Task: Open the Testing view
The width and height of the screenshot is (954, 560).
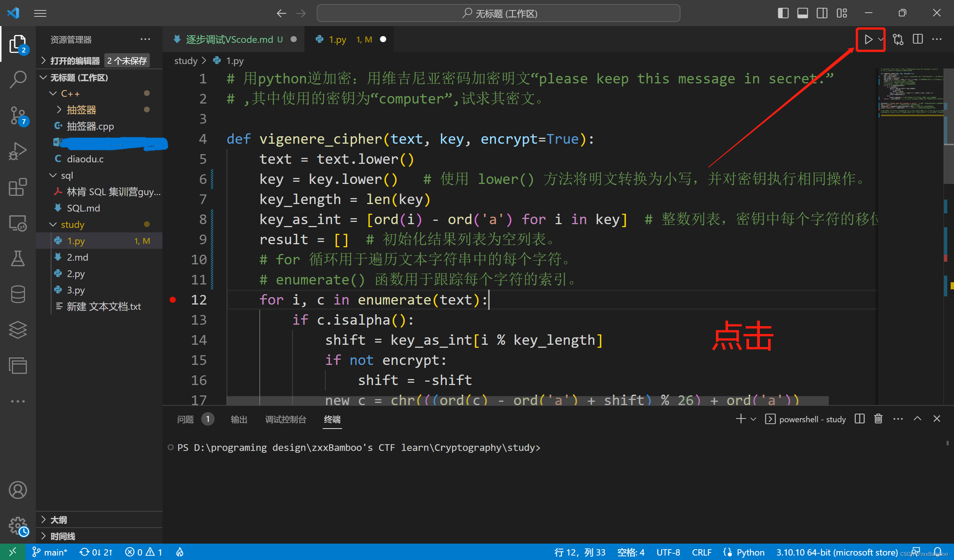Action: pyautogui.click(x=18, y=259)
